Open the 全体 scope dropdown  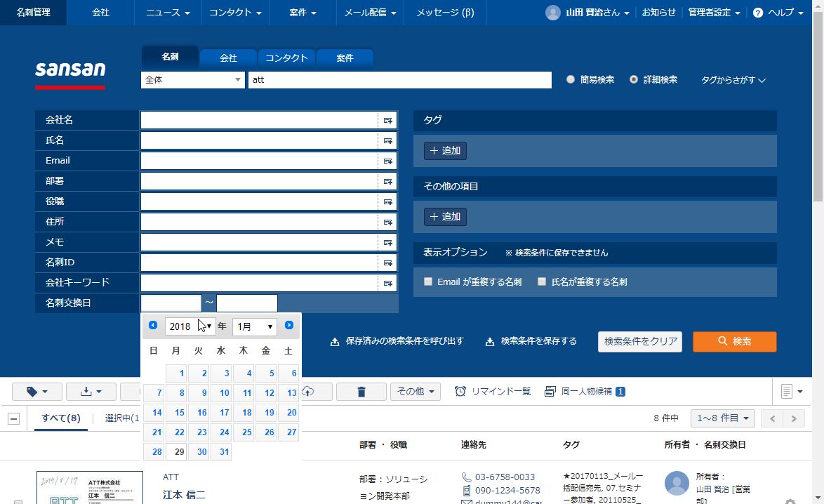point(193,80)
